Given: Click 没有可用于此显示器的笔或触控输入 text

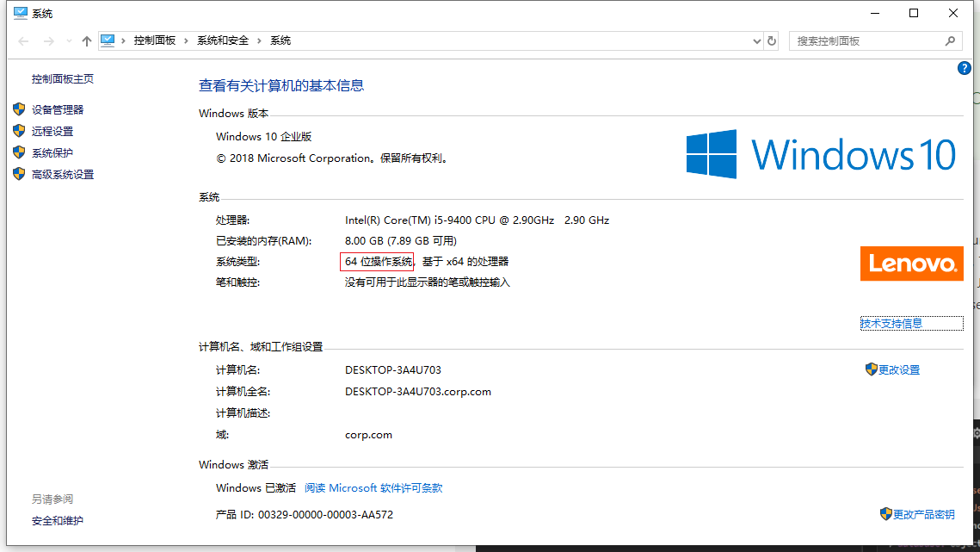Looking at the screenshot, I should click(x=428, y=282).
